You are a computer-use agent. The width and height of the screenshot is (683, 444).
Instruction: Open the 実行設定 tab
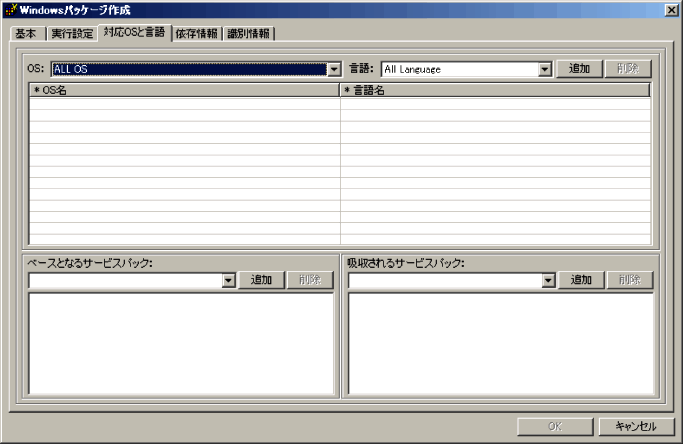72,34
